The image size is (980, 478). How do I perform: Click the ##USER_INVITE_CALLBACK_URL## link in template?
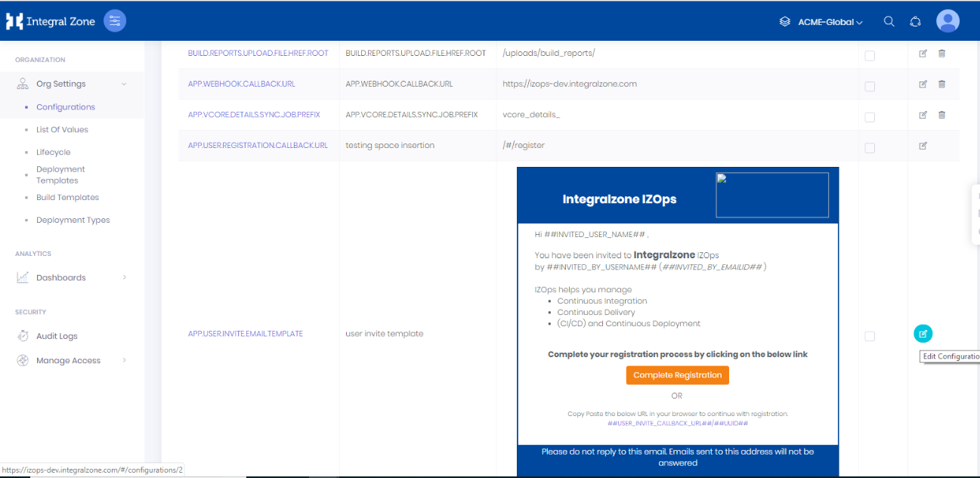coord(678,423)
